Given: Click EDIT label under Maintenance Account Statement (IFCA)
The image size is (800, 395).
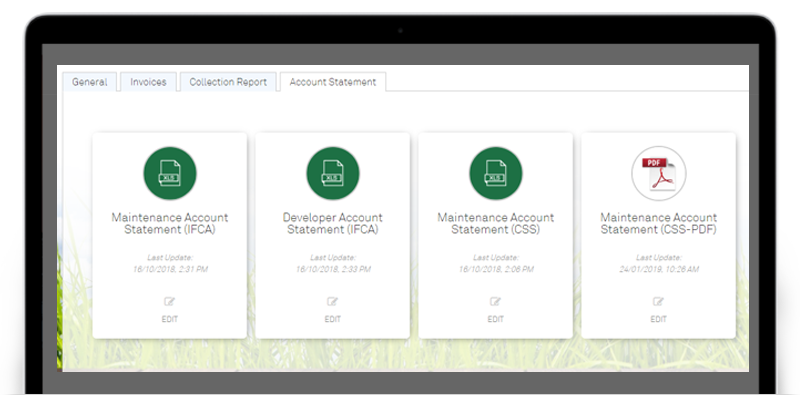Looking at the screenshot, I should tap(170, 319).
